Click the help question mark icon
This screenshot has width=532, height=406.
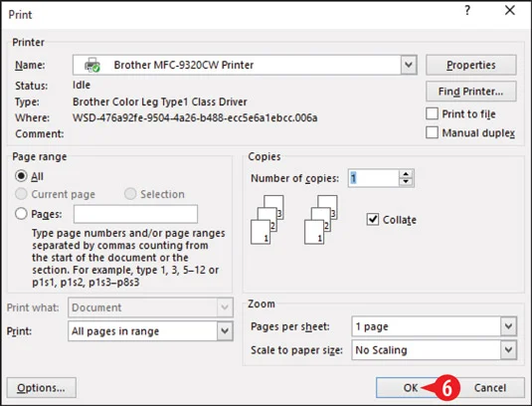click(x=467, y=11)
